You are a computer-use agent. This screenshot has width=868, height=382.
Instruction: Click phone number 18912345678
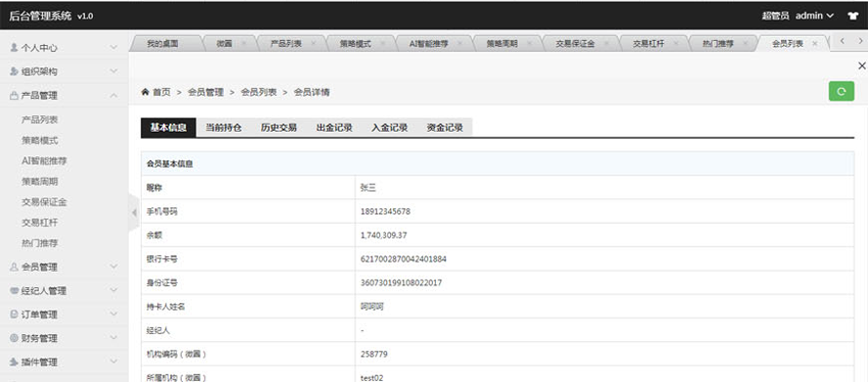(x=385, y=211)
